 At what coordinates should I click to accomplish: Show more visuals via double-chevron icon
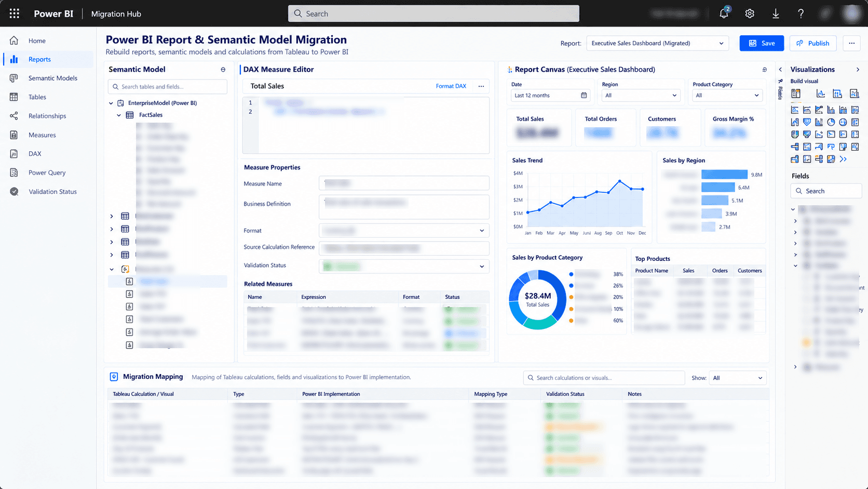pyautogui.click(x=843, y=159)
